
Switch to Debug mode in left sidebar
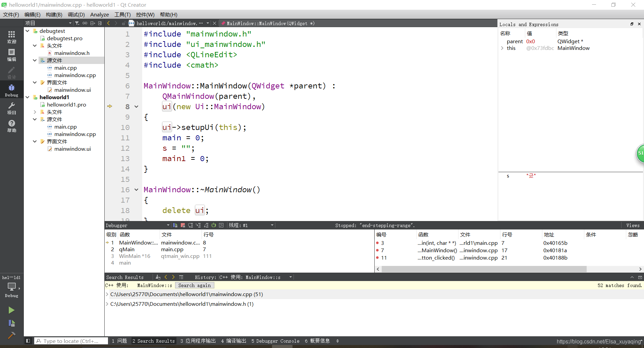(12, 90)
